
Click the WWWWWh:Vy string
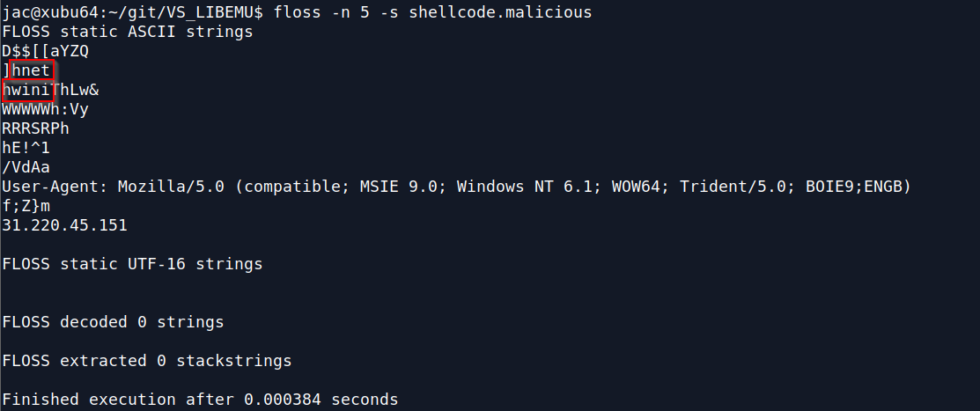pyautogui.click(x=46, y=109)
